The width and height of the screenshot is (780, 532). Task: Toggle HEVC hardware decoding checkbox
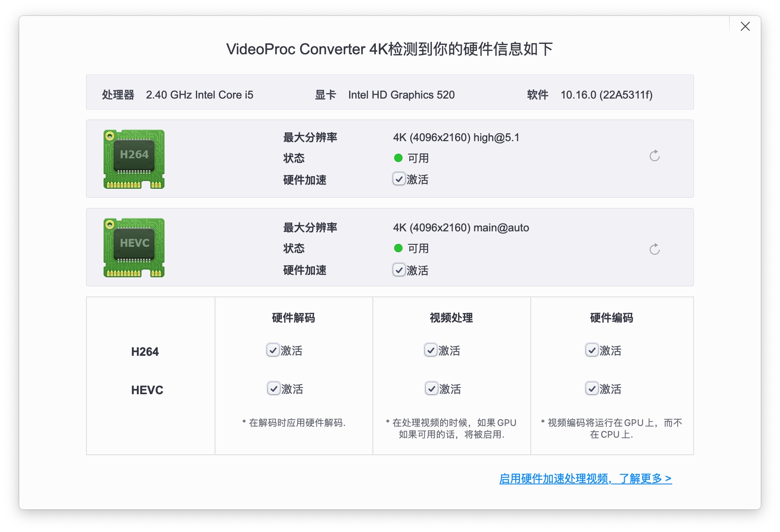[x=274, y=388]
